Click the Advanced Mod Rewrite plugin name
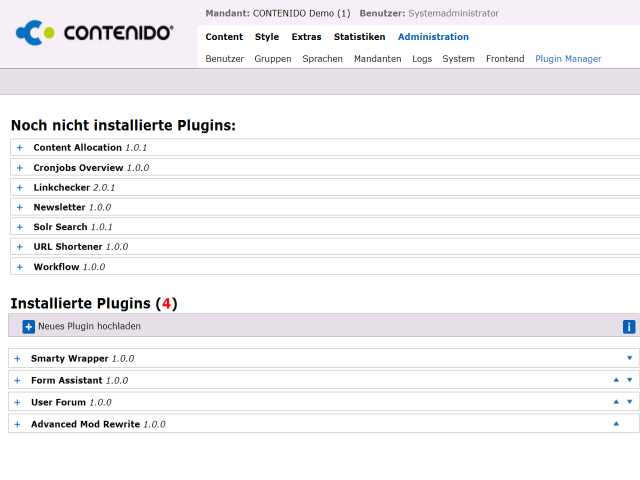 click(x=86, y=424)
